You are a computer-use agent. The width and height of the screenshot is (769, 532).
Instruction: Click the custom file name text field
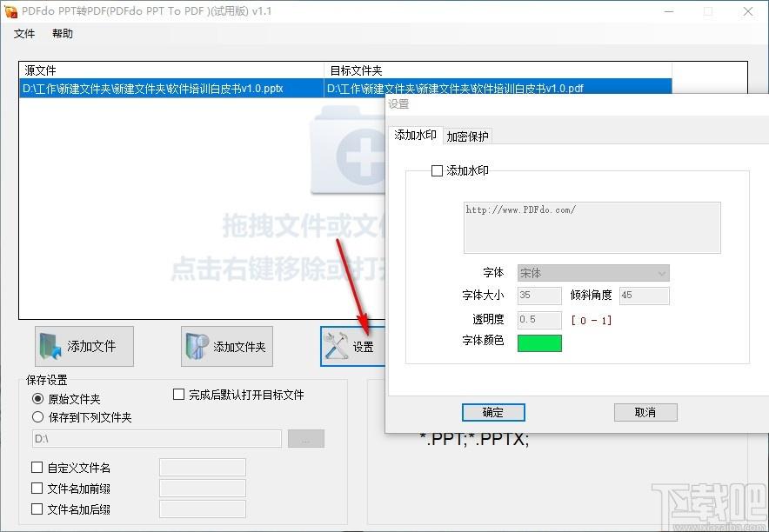pyautogui.click(x=203, y=468)
